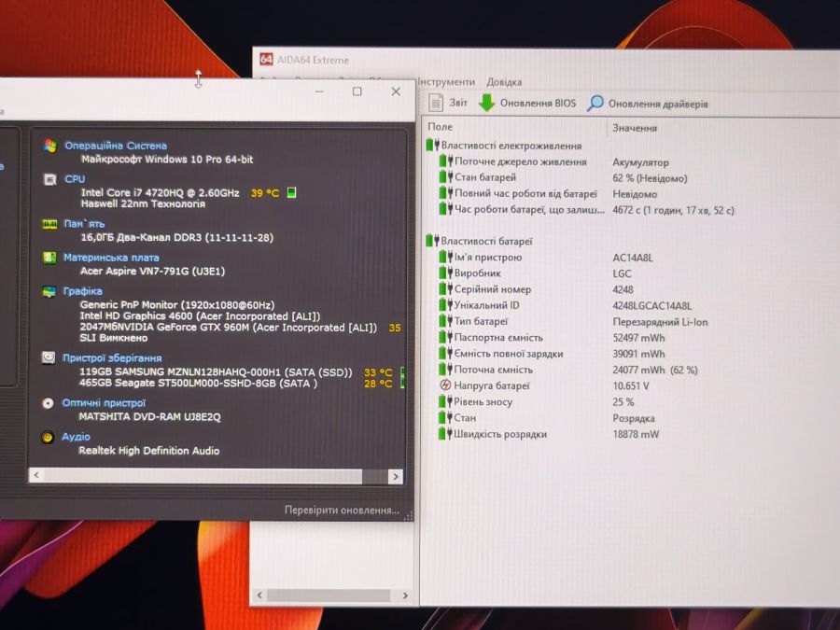Select the value 39091 mWh
Viewport: 840px width, 630px height.
[638, 354]
